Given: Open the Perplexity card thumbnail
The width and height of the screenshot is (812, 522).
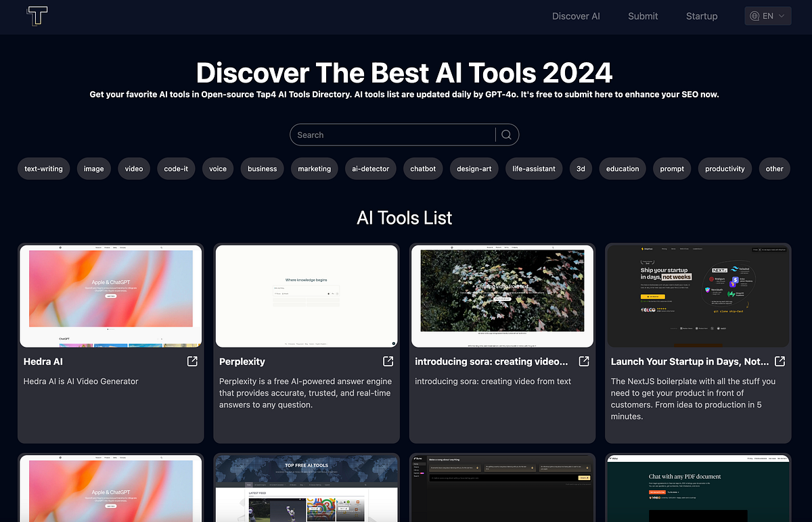Looking at the screenshot, I should click(307, 295).
